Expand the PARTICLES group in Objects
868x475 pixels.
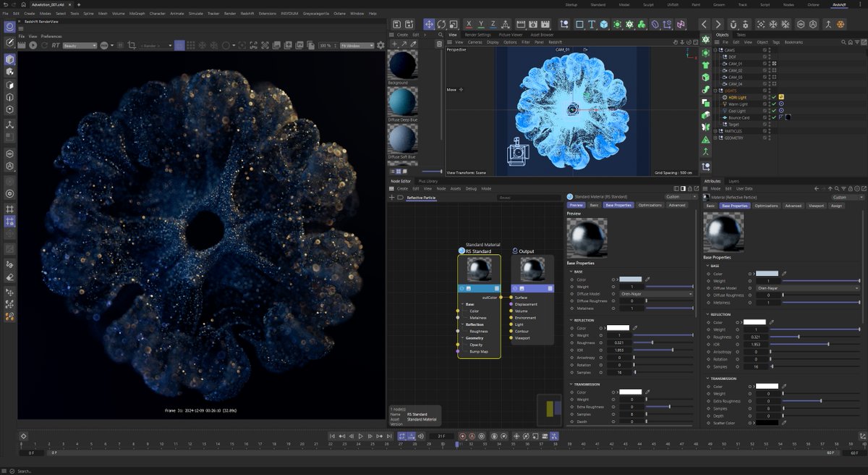[715, 131]
